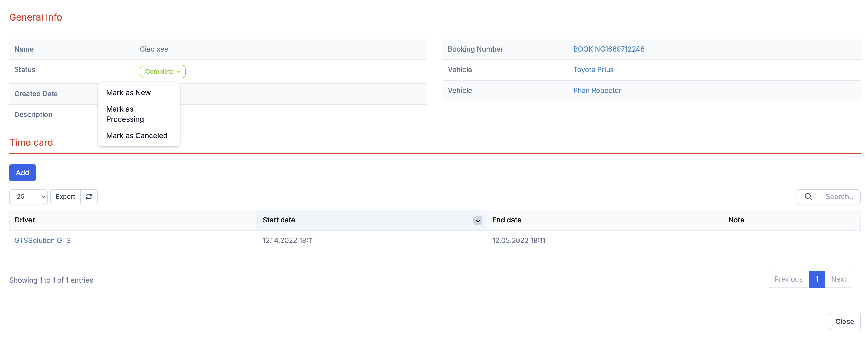Go to Previous page
The width and height of the screenshot is (868, 339).
pos(788,279)
